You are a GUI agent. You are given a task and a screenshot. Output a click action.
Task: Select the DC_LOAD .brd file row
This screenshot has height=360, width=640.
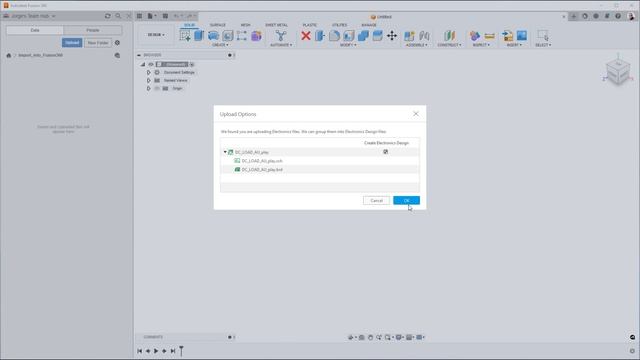tap(320, 169)
